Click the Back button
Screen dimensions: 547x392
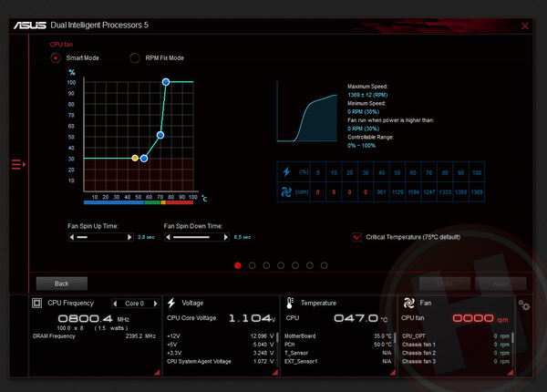(x=59, y=283)
